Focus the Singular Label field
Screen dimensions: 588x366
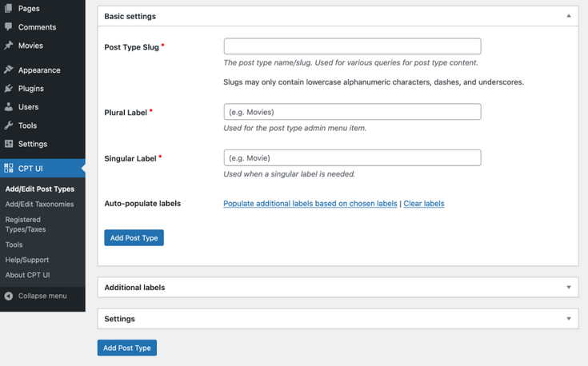pos(352,157)
